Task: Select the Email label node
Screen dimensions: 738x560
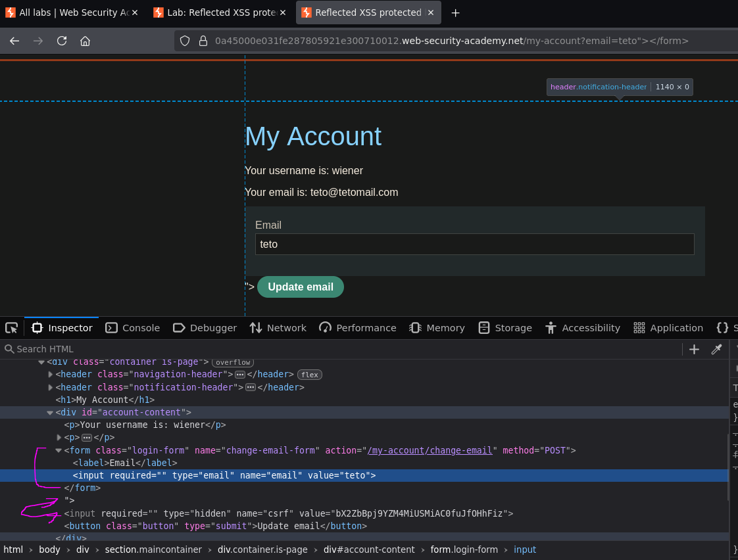Action: [x=125, y=463]
